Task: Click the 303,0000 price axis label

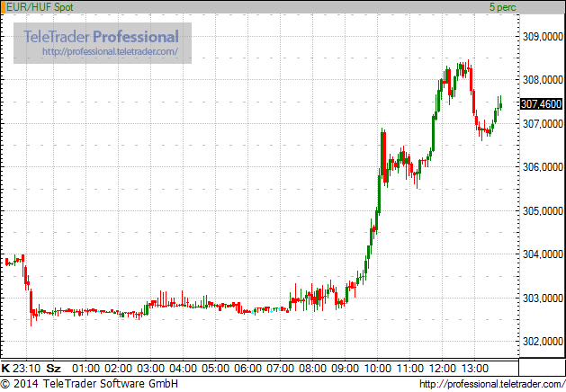Action: tap(543, 298)
